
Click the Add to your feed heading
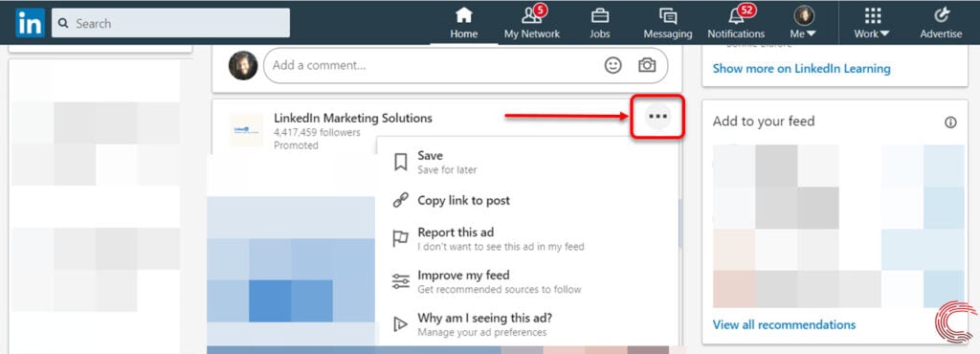tap(764, 122)
